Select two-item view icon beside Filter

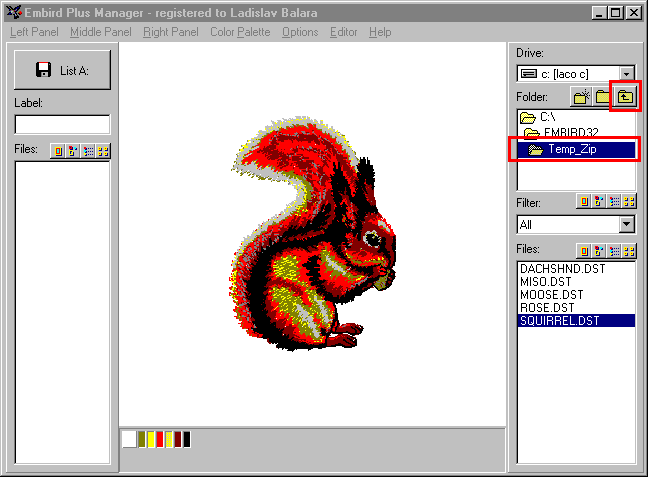click(x=599, y=202)
